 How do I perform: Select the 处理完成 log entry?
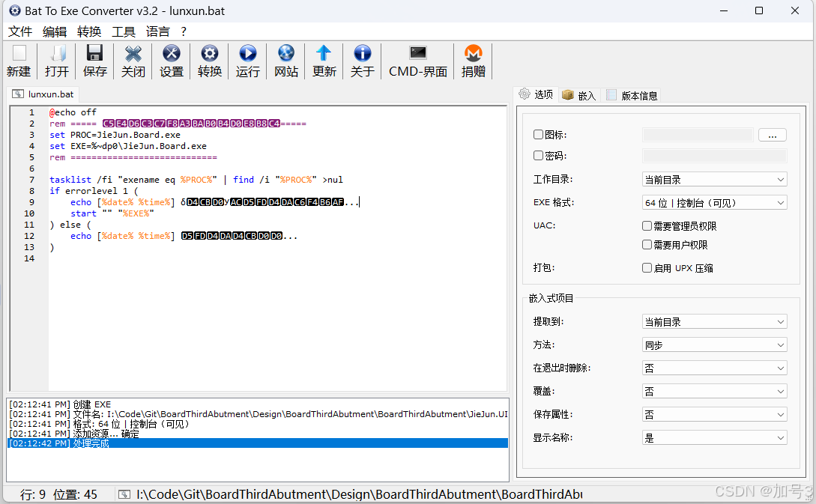coord(258,443)
